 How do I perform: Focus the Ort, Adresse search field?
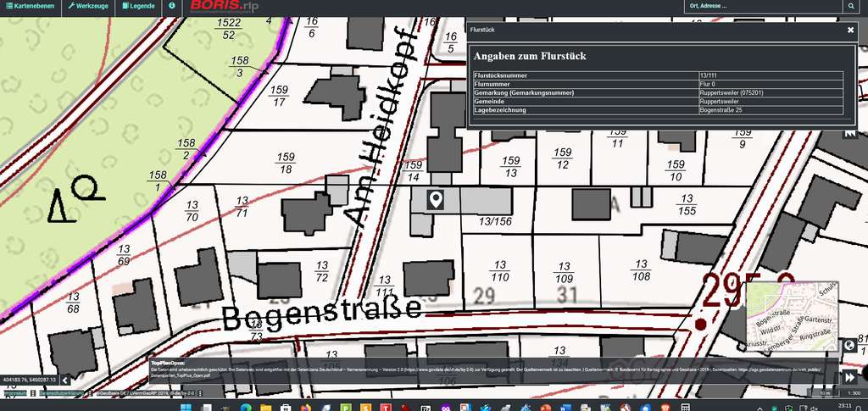pyautogui.click(x=764, y=6)
